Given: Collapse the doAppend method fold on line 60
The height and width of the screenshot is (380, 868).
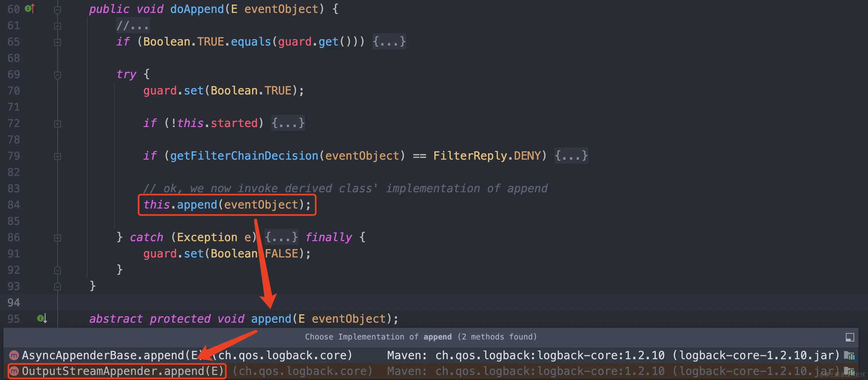Looking at the screenshot, I should click(58, 10).
